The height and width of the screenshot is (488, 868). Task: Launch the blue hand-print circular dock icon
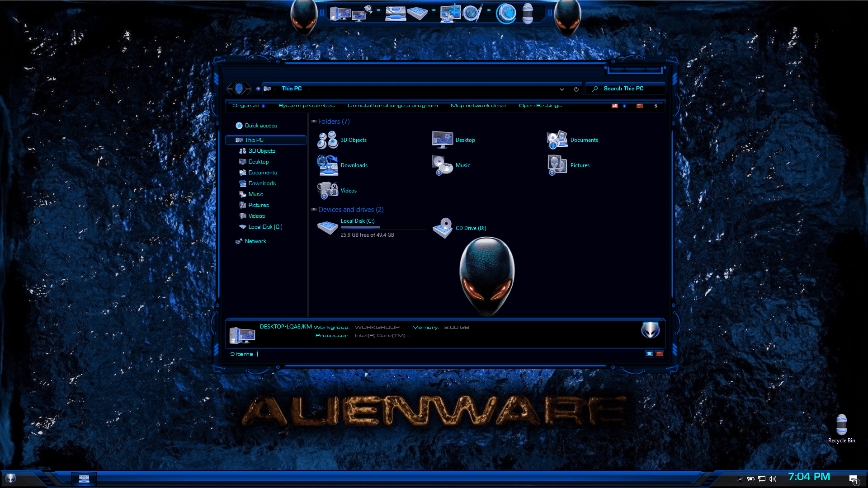506,14
